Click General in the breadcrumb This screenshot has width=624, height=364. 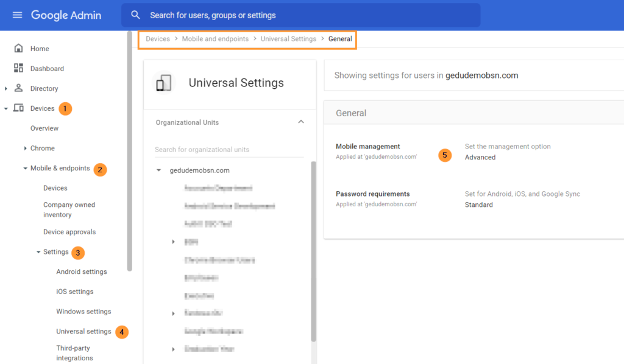click(x=340, y=38)
